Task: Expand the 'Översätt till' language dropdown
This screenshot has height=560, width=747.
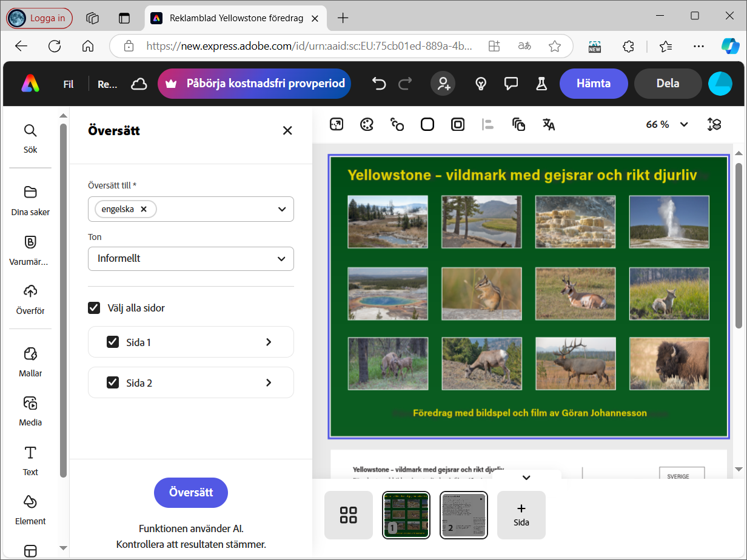Action: click(x=281, y=209)
